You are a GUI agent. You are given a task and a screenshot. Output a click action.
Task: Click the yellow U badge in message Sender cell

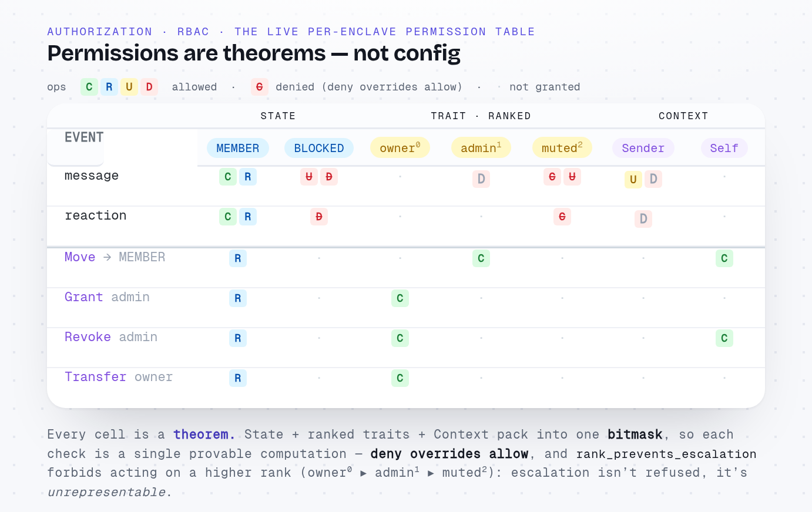click(x=633, y=179)
